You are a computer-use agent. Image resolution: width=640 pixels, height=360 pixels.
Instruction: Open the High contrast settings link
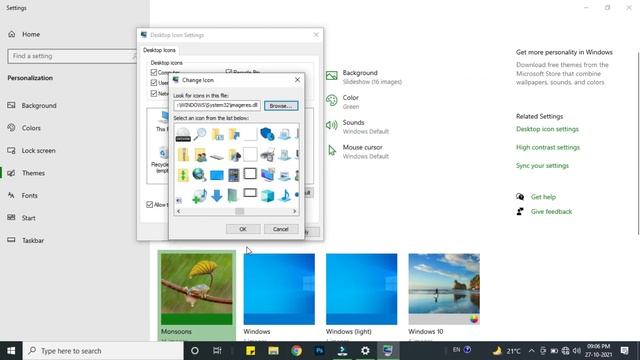coord(548,147)
